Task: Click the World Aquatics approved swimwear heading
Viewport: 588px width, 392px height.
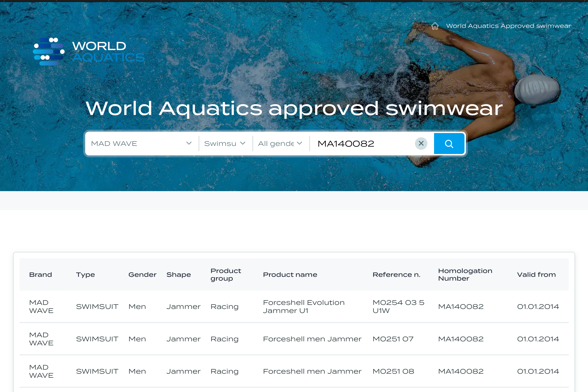Action: [x=294, y=108]
